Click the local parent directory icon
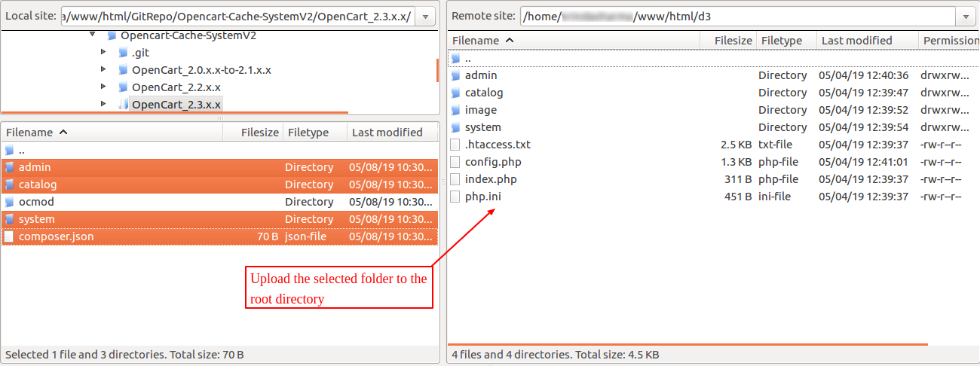 click(x=9, y=149)
